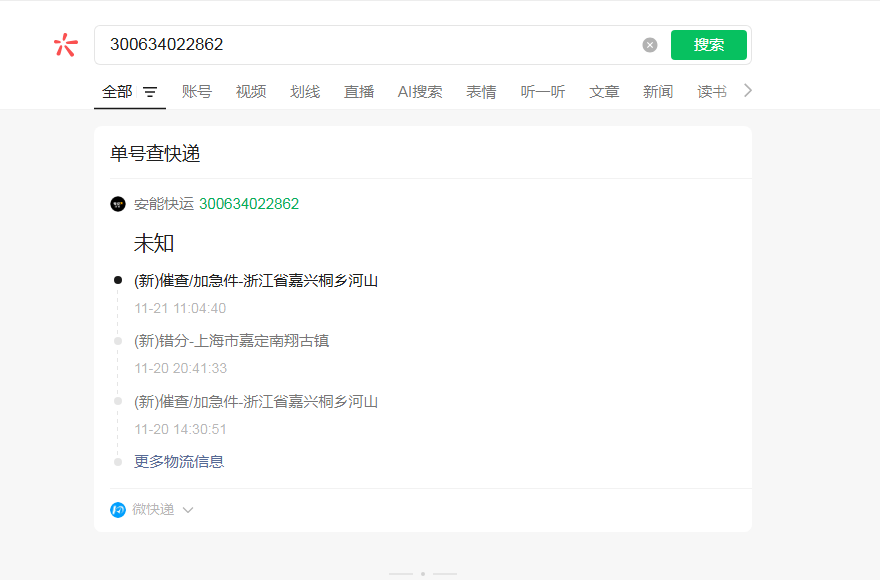Open the 直播 tab
Viewport: 880px width, 580px height.
[359, 92]
